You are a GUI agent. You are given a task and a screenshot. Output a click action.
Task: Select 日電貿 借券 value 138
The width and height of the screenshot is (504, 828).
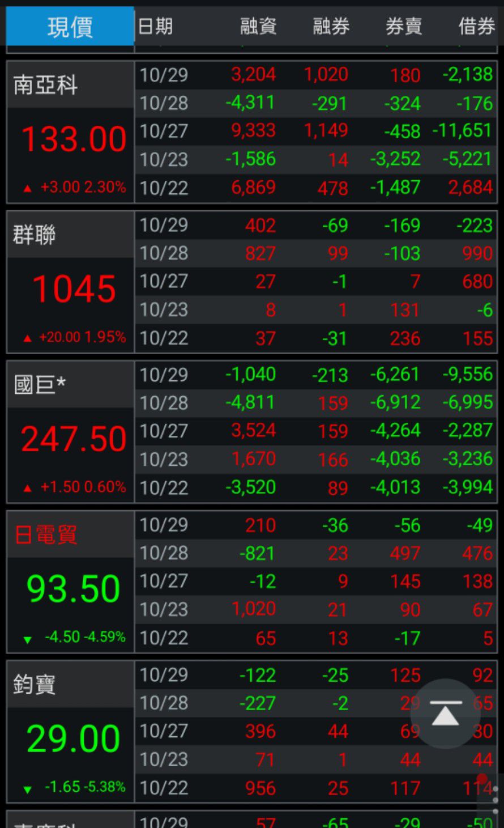coord(477,581)
